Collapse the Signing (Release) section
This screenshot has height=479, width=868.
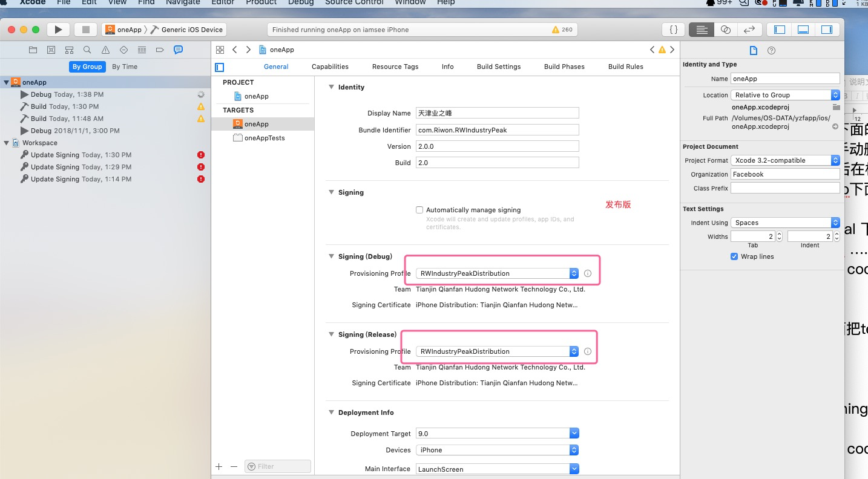coord(331,334)
